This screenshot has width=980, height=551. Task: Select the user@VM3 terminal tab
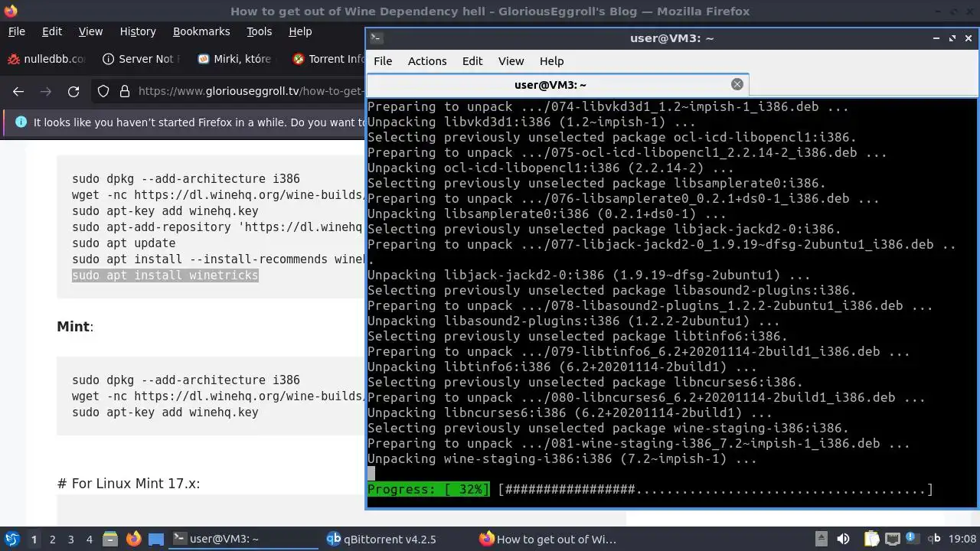(x=557, y=85)
